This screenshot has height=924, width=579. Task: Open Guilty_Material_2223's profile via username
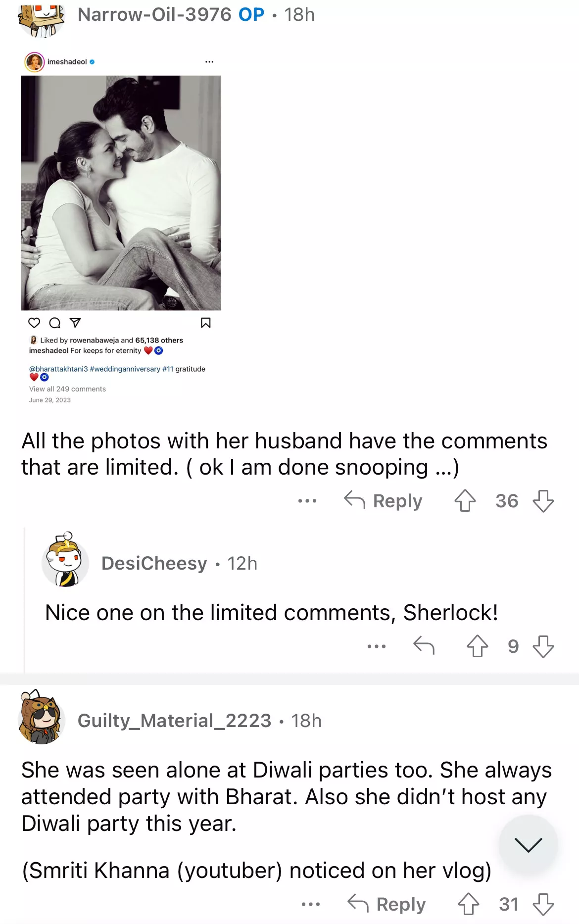(174, 721)
